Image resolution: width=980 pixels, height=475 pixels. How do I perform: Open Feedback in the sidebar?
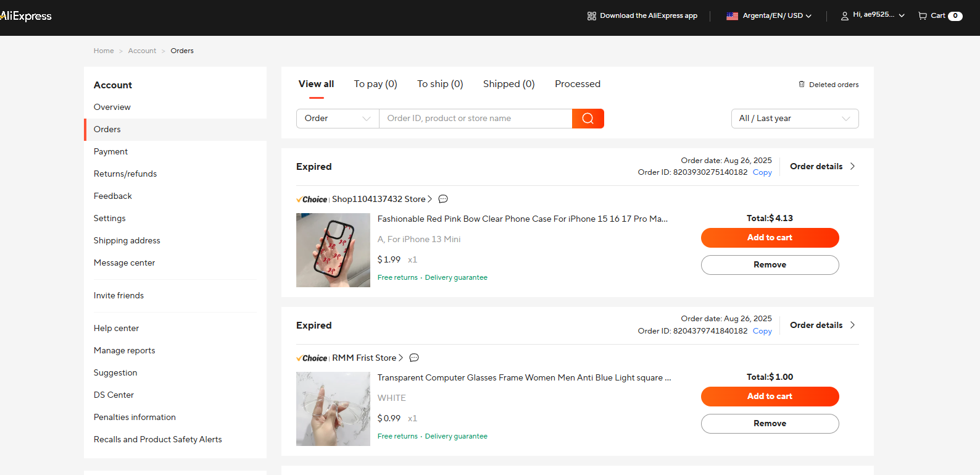pyautogui.click(x=113, y=196)
